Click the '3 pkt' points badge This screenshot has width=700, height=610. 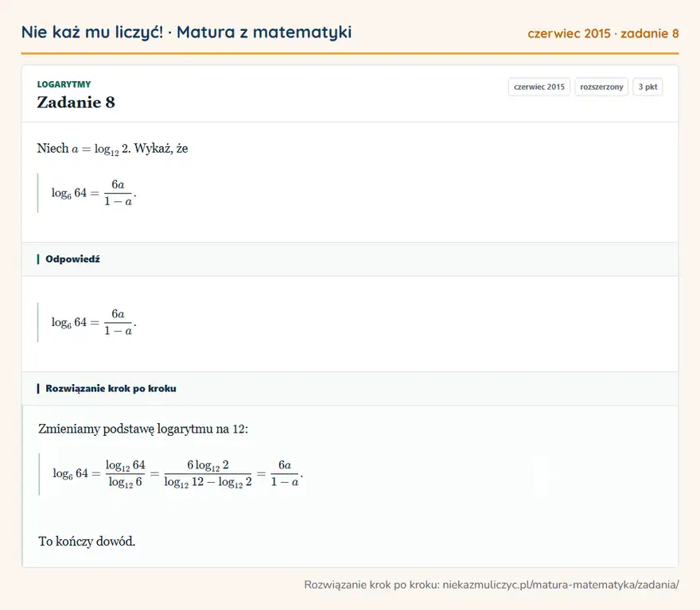coord(647,87)
